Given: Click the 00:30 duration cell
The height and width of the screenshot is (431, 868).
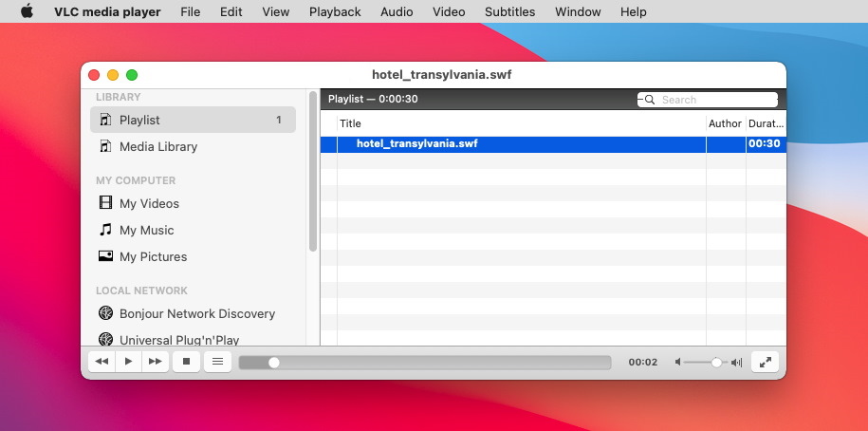Looking at the screenshot, I should 765,144.
